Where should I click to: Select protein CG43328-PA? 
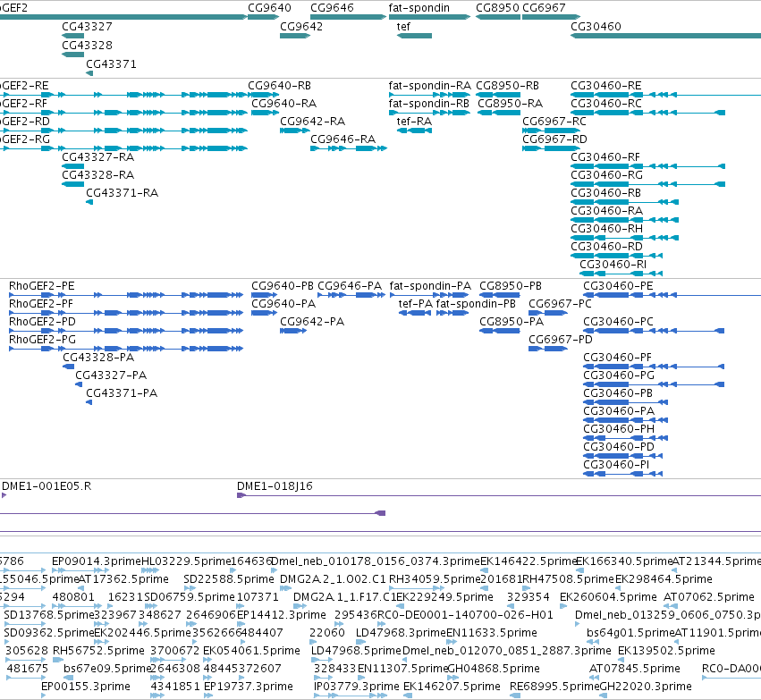pyautogui.click(x=98, y=358)
